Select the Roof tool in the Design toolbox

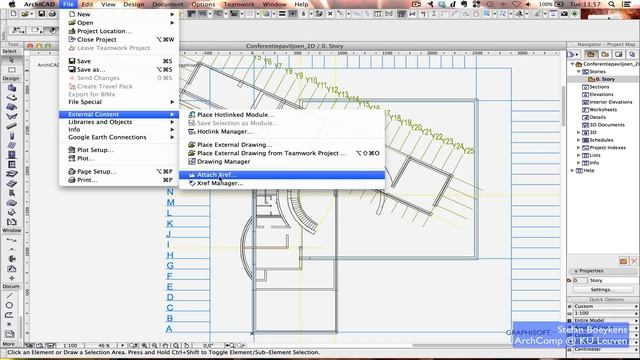[11, 107]
